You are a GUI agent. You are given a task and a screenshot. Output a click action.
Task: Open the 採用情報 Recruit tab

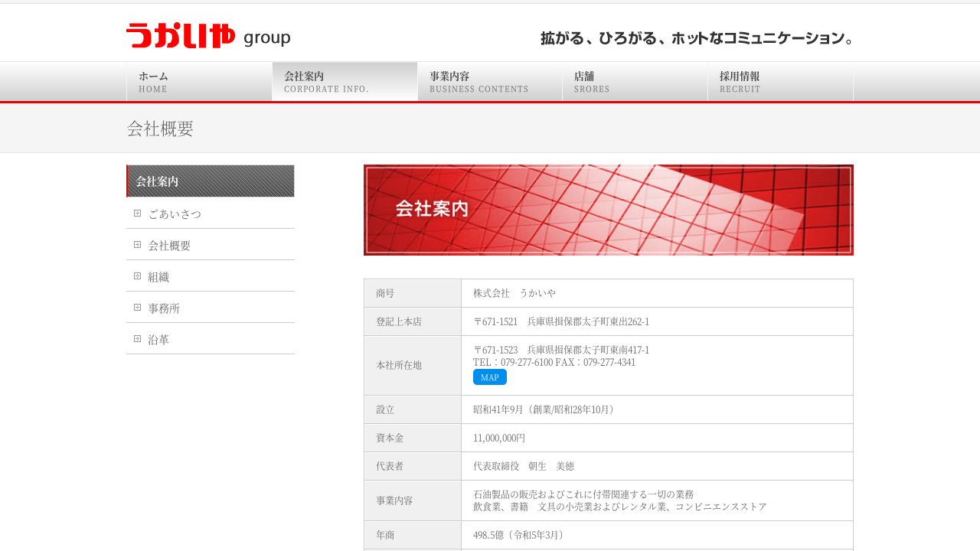pyautogui.click(x=780, y=82)
